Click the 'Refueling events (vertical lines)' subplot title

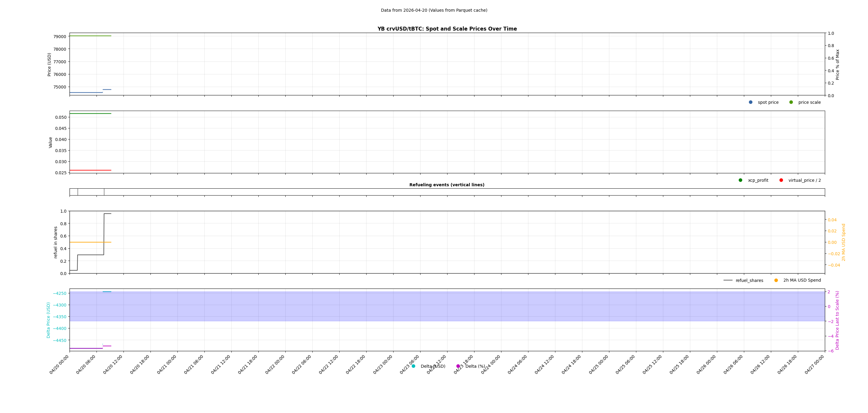click(x=447, y=185)
